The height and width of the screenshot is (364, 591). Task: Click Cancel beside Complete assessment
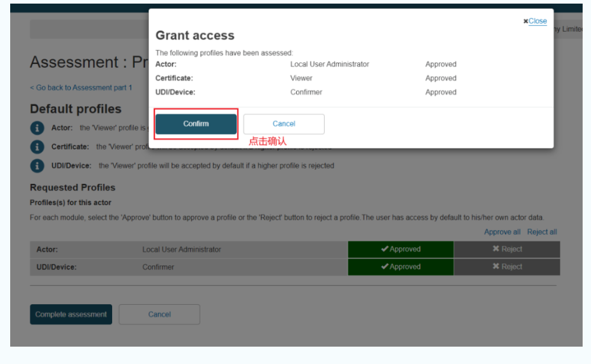point(159,314)
